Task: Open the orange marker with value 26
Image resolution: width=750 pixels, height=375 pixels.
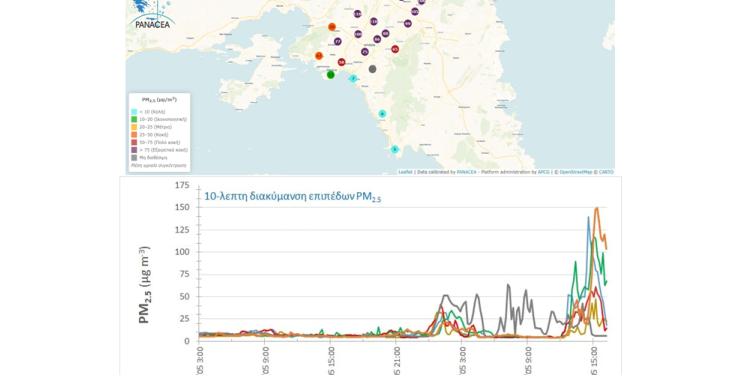Action: point(332,27)
